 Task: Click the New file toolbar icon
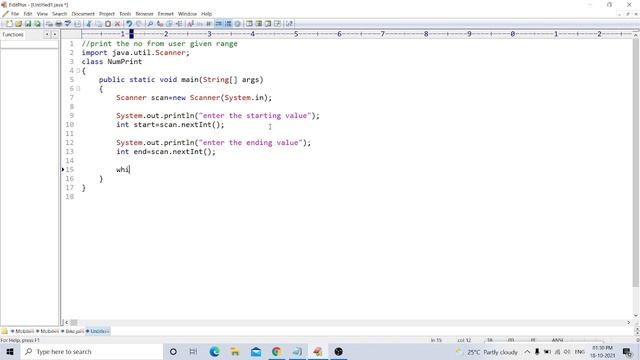(x=9, y=24)
